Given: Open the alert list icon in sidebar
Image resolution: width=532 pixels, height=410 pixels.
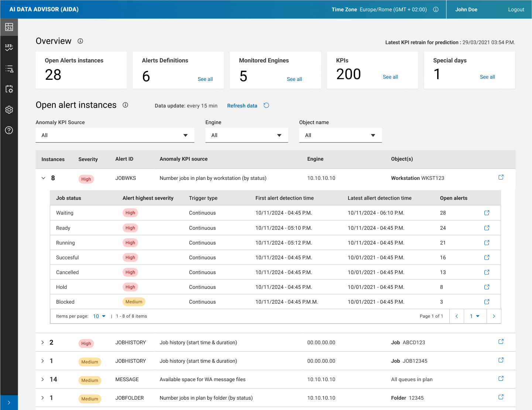Looking at the screenshot, I should pyautogui.click(x=9, y=69).
